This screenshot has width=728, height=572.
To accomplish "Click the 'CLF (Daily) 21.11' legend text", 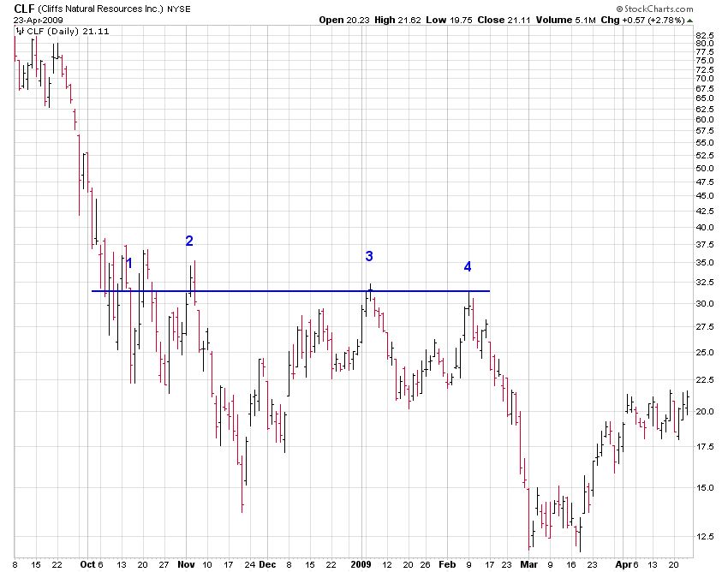I will 68,32.
